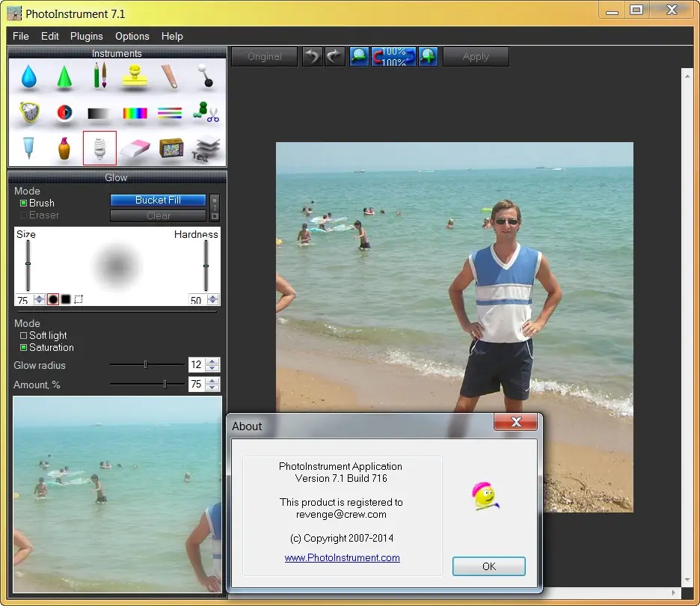Select the Glow light bulb tool
This screenshot has width=700, height=606.
pos(99,148)
